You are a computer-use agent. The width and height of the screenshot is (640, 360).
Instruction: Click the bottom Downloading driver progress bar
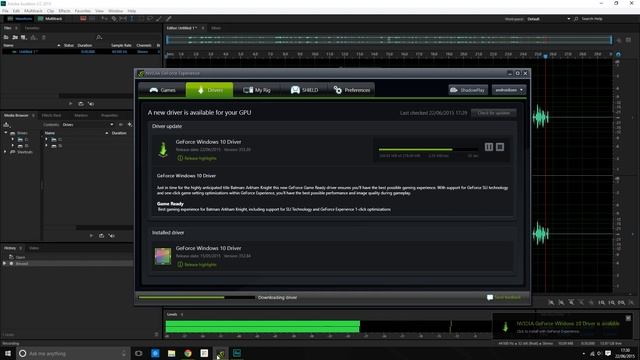197,298
